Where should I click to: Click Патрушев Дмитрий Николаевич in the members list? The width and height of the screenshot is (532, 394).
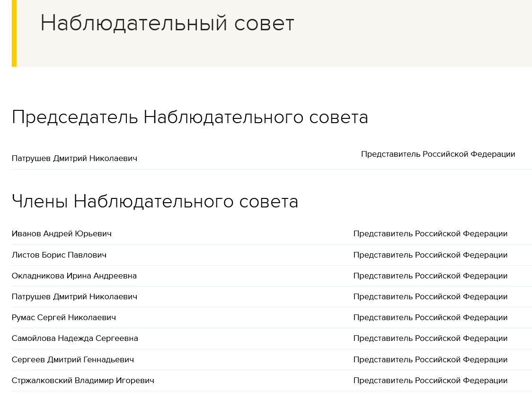click(74, 296)
